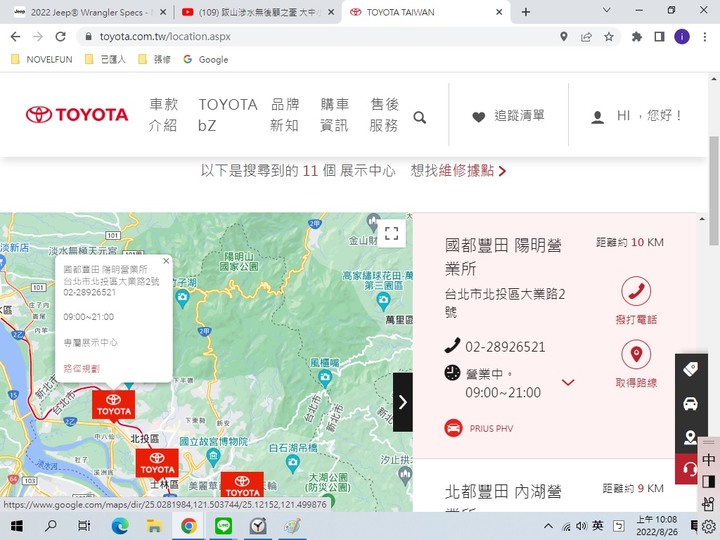Reload the page
This screenshot has width=720, height=540.
pyautogui.click(x=60, y=37)
